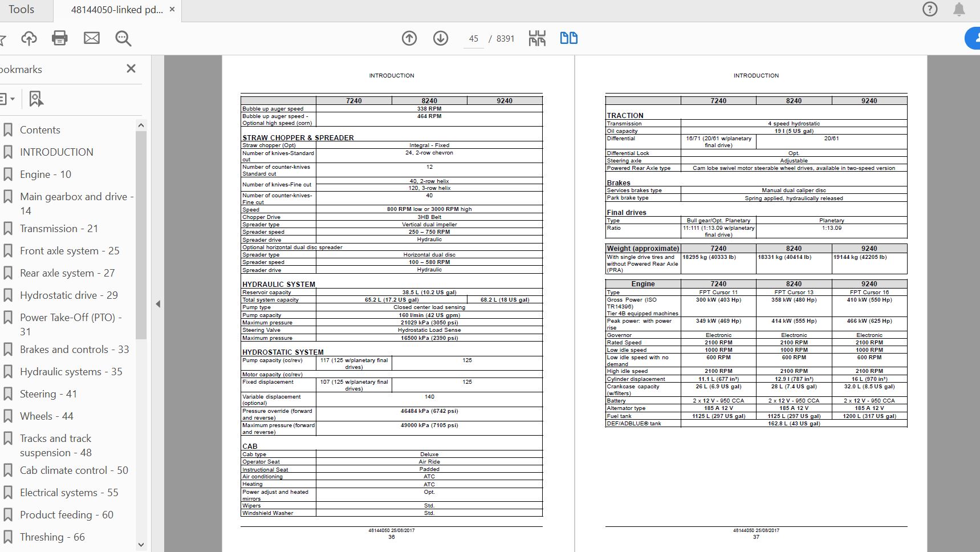Go to next page with down arrow
Image resolution: width=980 pixels, height=552 pixels.
click(x=441, y=38)
